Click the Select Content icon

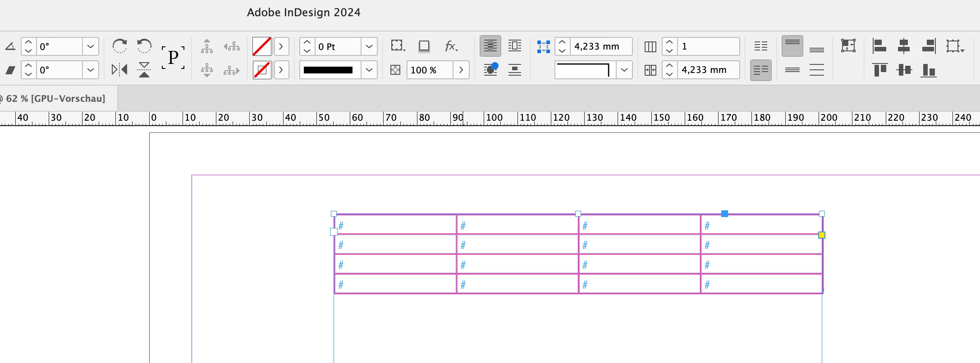coord(207,70)
